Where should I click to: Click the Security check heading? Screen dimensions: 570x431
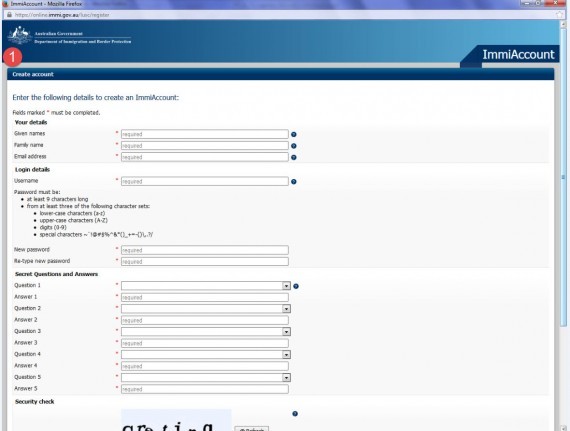[35, 402]
